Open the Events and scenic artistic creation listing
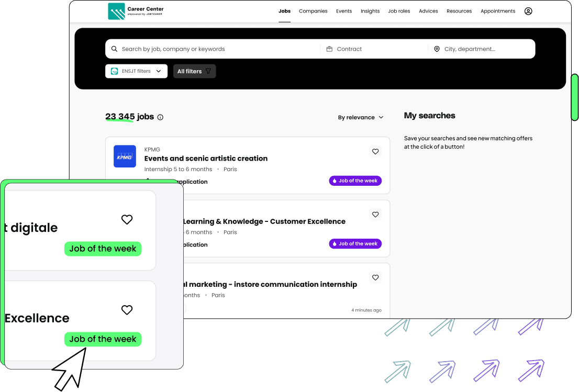579x392 pixels. [x=206, y=159]
